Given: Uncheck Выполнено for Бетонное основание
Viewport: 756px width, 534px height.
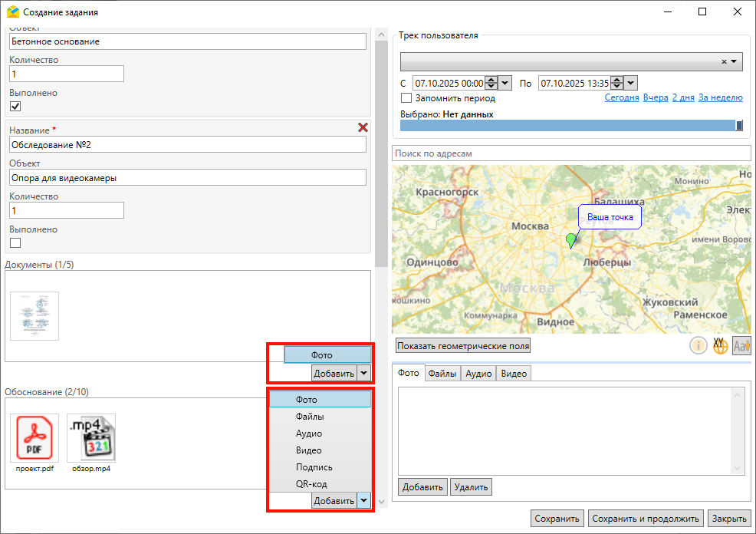Looking at the screenshot, I should pyautogui.click(x=15, y=107).
